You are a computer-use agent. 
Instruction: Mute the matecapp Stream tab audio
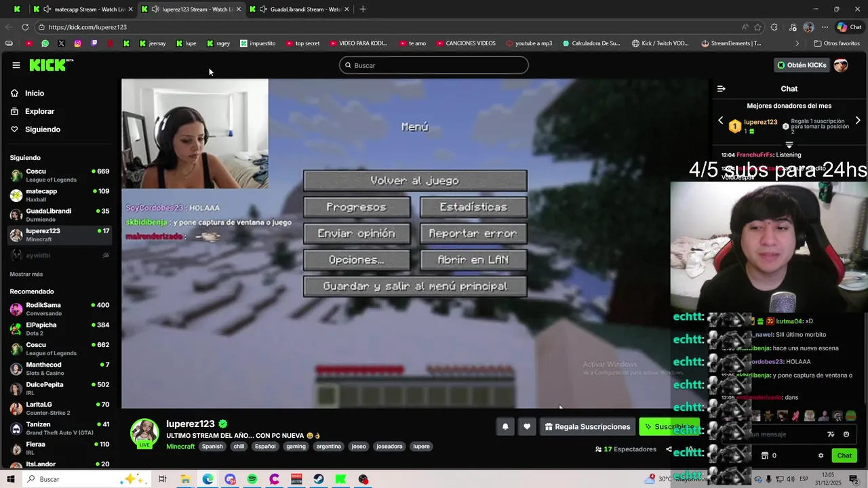click(x=47, y=9)
